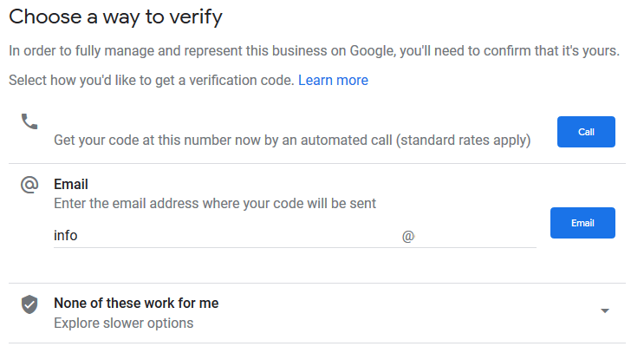Click the shield checkmark icon
This screenshot has width=644, height=353.
[29, 304]
